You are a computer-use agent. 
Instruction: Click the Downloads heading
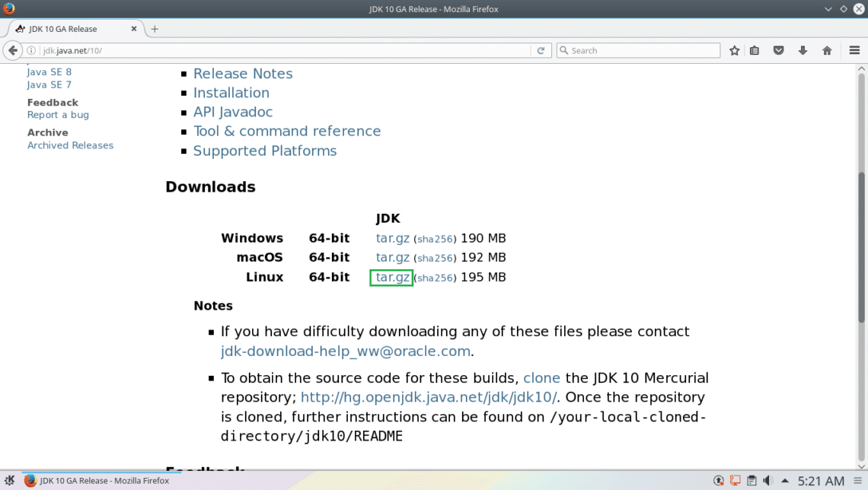tap(210, 187)
